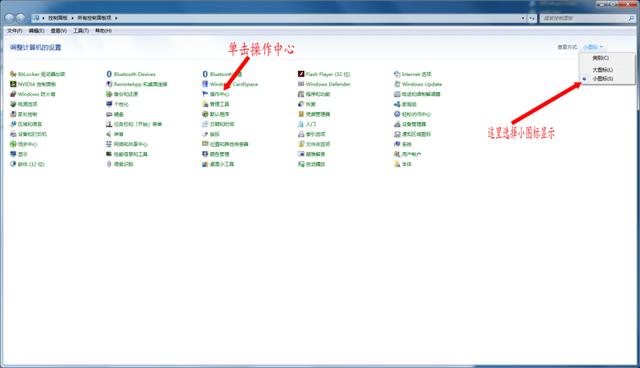This screenshot has width=640, height=368.
Task: Open Keyboard (键盘) item
Action: (115, 114)
